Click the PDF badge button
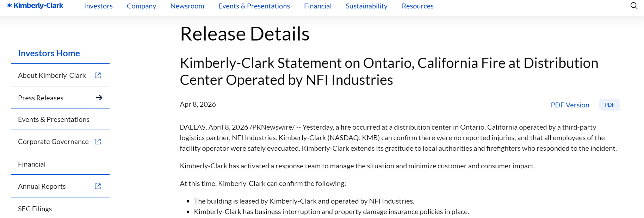Image resolution: width=644 pixels, height=218 pixels. (609, 105)
